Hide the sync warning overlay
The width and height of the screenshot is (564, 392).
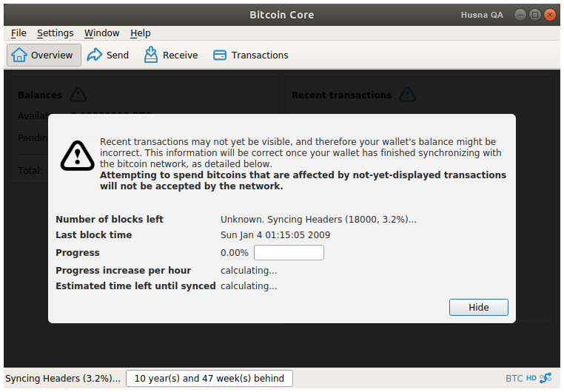click(478, 307)
